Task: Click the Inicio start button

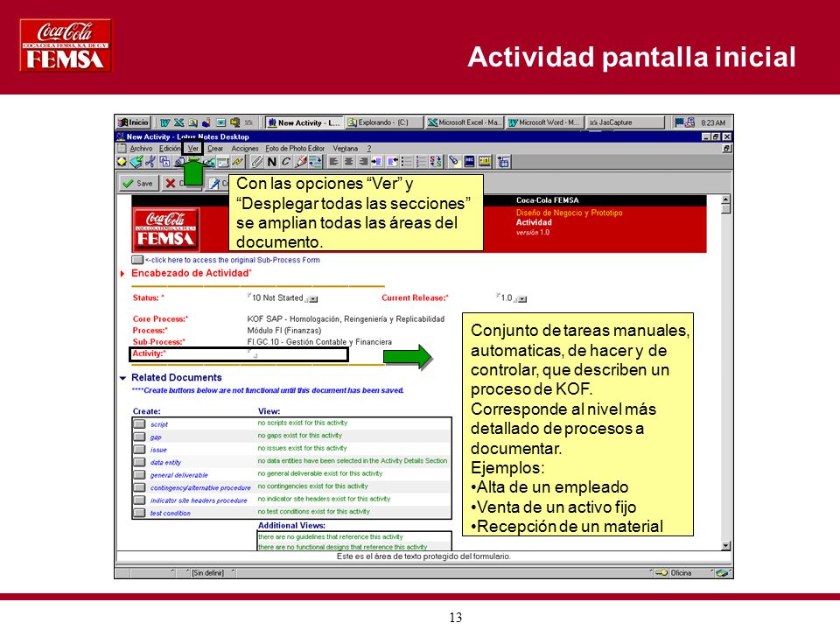Action: point(133,122)
